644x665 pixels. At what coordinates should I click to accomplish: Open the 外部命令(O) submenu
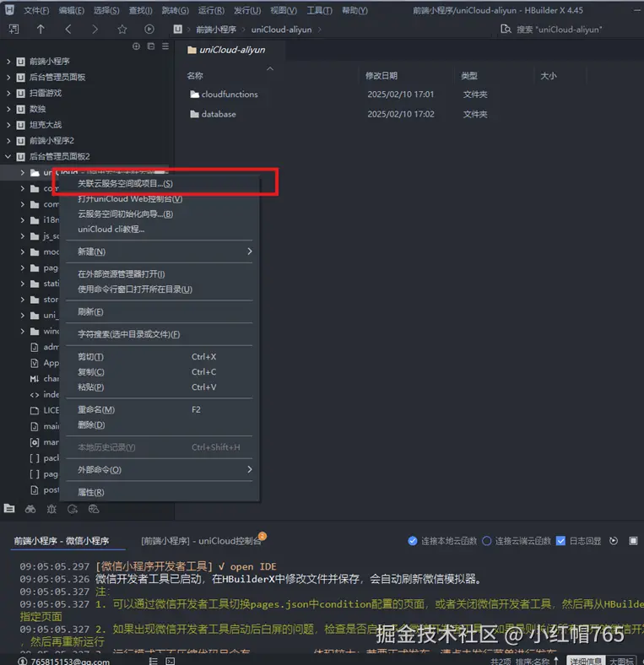(x=160, y=469)
